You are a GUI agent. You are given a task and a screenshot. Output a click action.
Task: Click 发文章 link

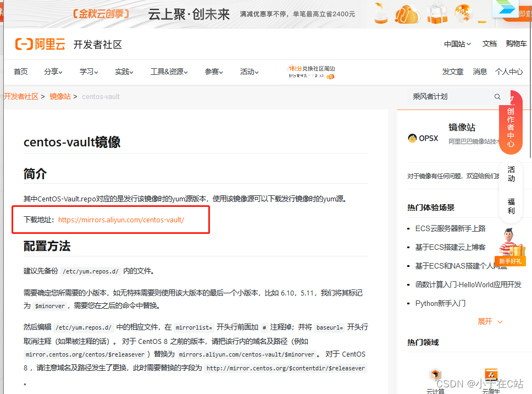click(x=453, y=72)
